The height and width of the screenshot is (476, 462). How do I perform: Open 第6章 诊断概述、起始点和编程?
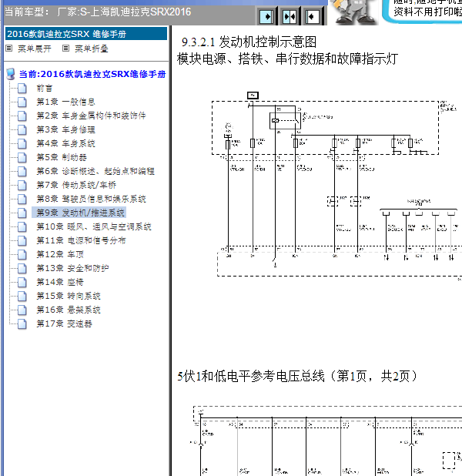[x=95, y=171]
